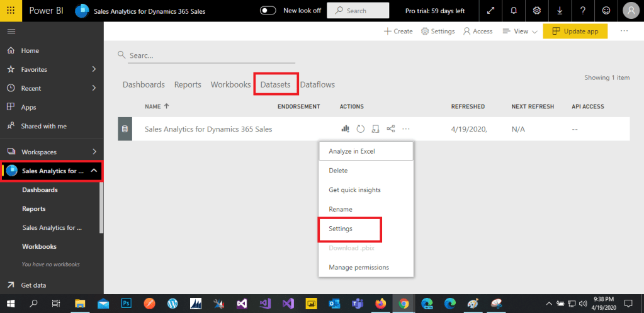The image size is (644, 313).
Task: Switch to the Dataflows tab
Action: click(x=317, y=84)
